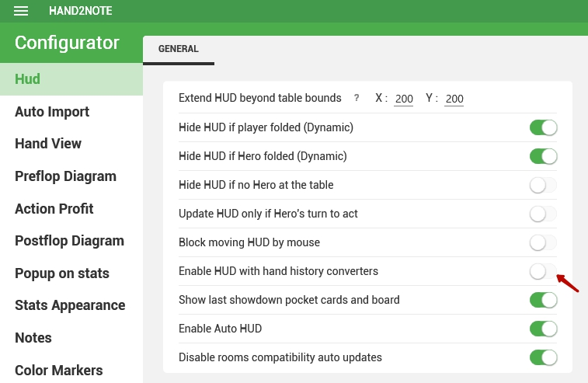Select Popup on stats item
Screen dimensions: 588x383
pyautogui.click(x=71, y=273)
